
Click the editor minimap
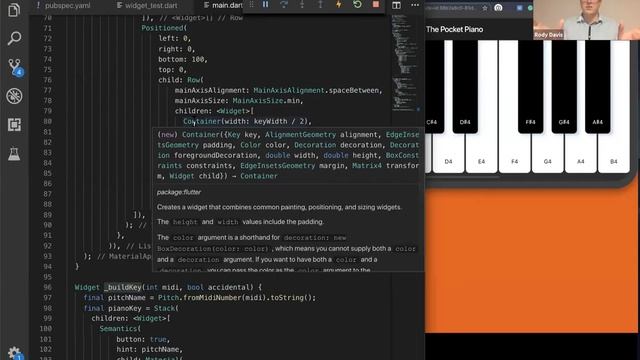click(x=406, y=63)
